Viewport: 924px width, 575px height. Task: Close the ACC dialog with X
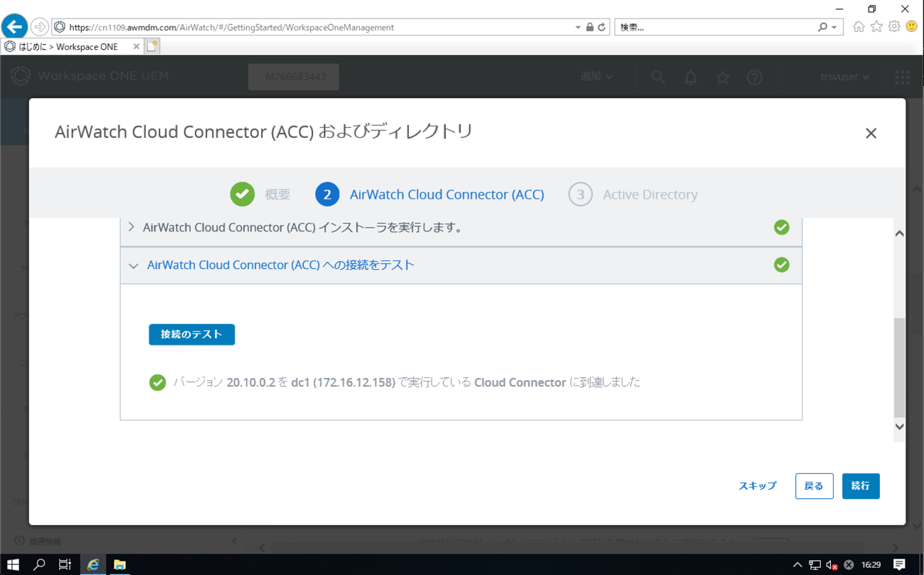(x=871, y=133)
